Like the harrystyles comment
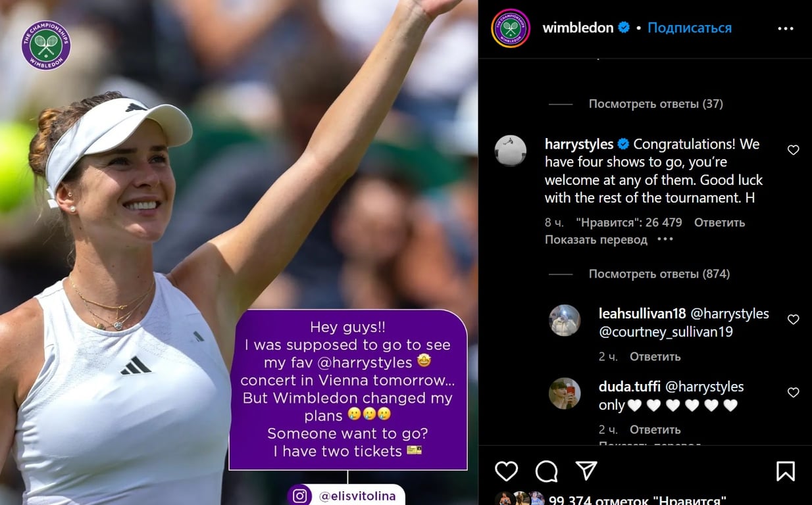This screenshot has width=812, height=505. tap(793, 150)
